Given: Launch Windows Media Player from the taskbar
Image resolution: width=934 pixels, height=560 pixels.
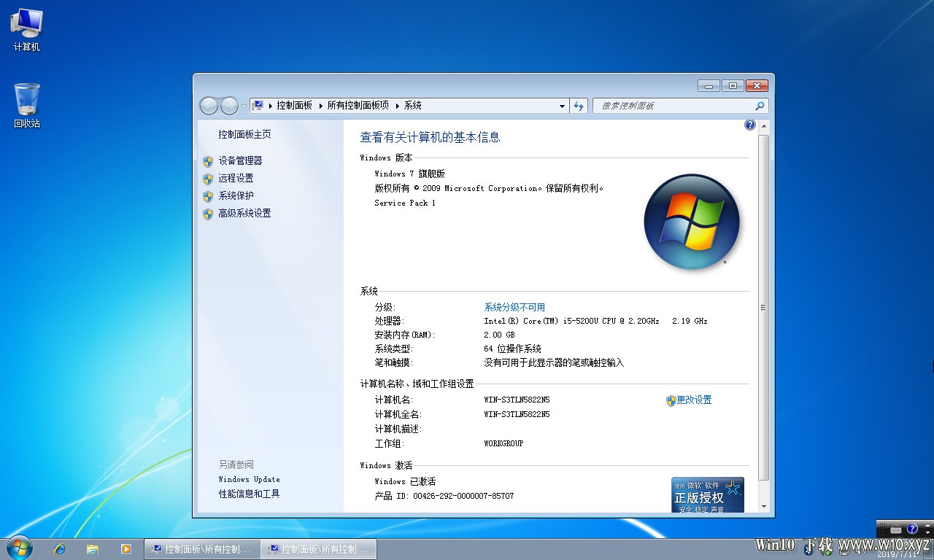Looking at the screenshot, I should click(x=126, y=549).
